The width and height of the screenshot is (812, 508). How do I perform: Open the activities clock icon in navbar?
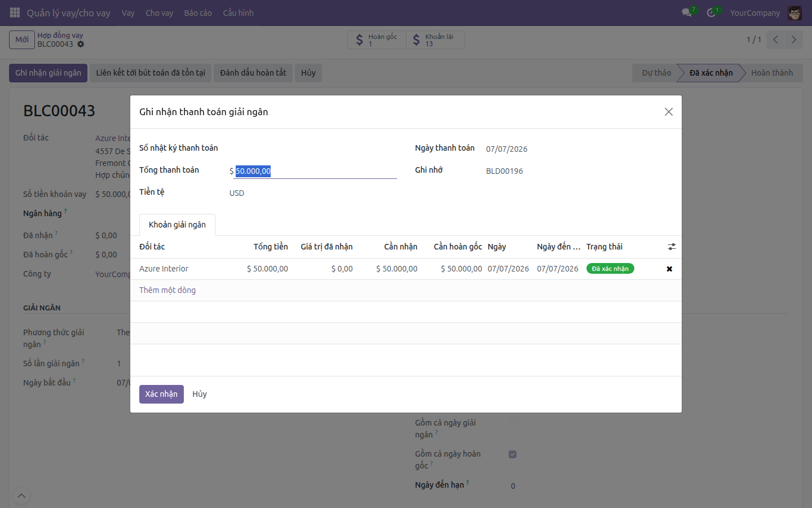(x=711, y=12)
